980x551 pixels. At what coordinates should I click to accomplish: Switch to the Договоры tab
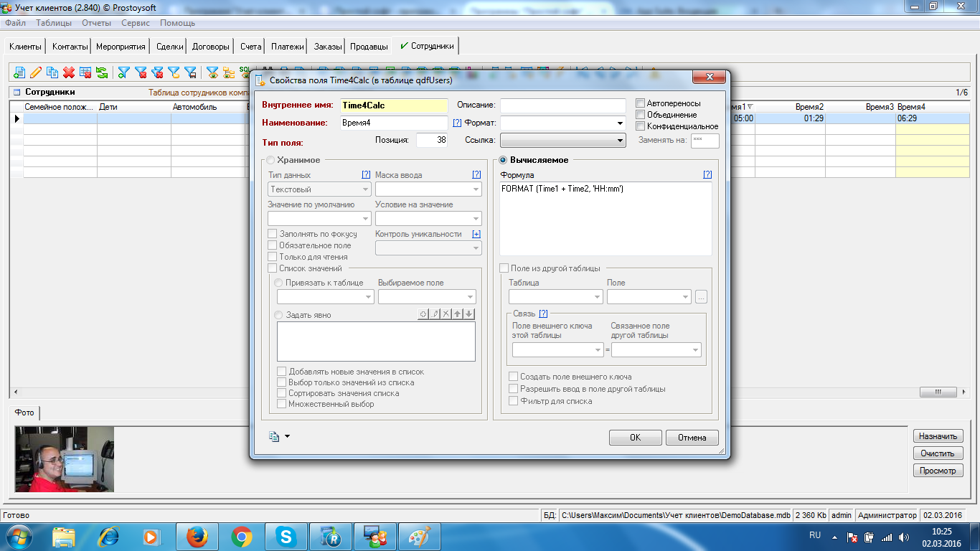[x=211, y=47]
